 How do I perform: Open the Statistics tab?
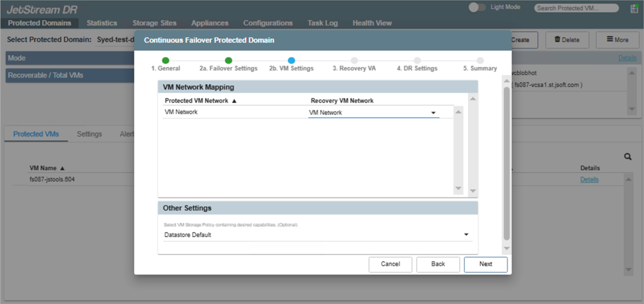[102, 23]
